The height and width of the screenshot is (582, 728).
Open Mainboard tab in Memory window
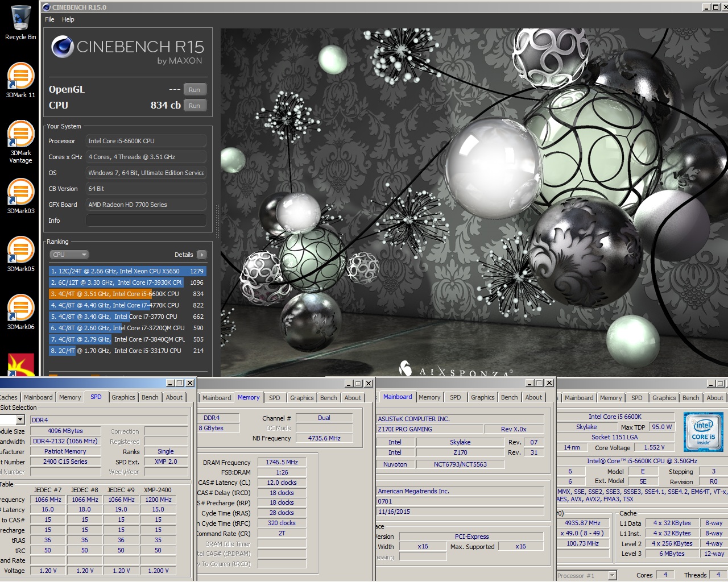coord(217,398)
